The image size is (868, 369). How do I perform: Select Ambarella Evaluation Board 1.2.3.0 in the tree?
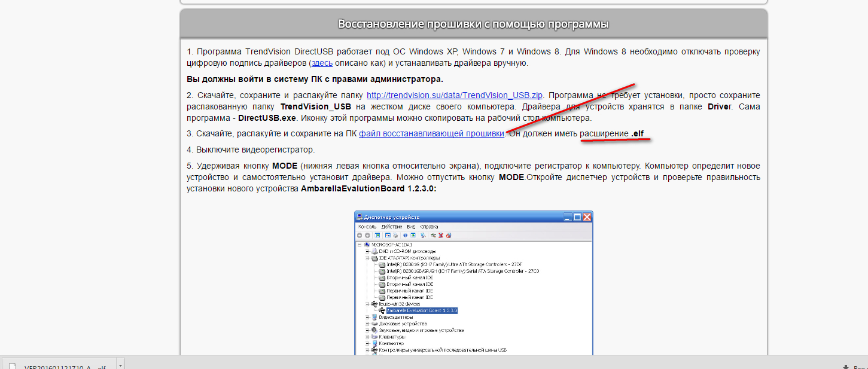pyautogui.click(x=422, y=310)
